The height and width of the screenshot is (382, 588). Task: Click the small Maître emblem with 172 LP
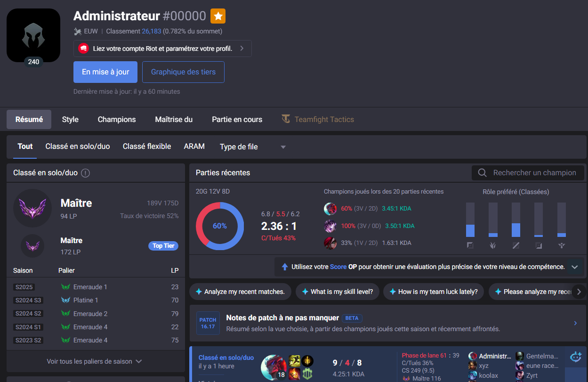32,246
